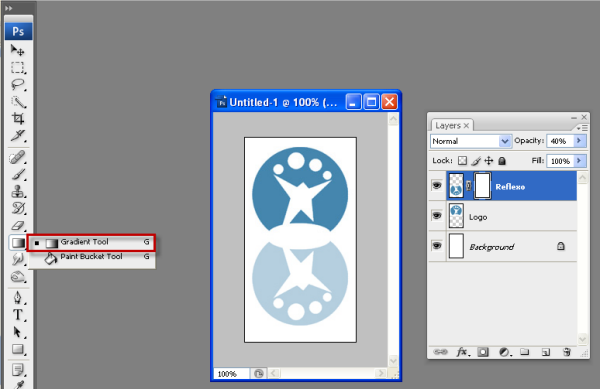Hide the Reflexo layer

click(437, 186)
